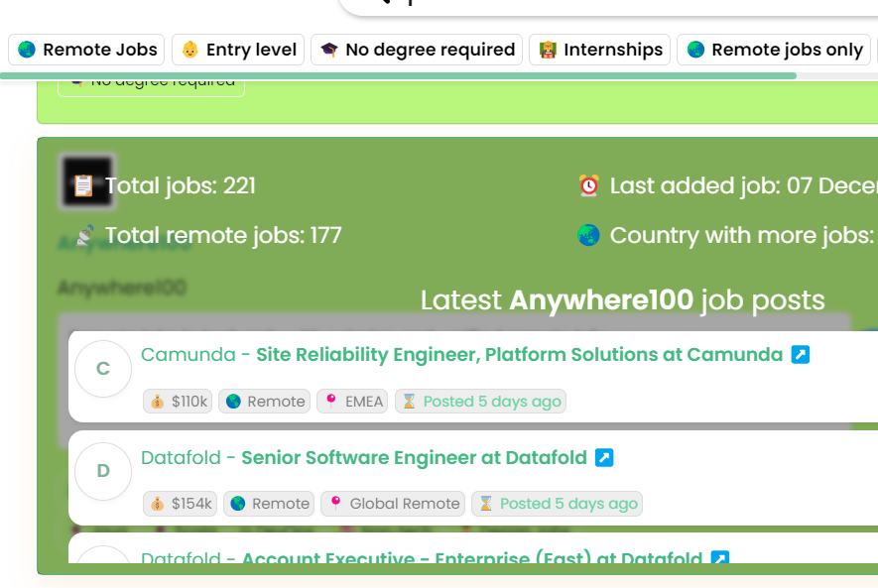Click the Camunda company avatar with letter C
Image resolution: width=878 pixels, height=588 pixels.
[103, 369]
